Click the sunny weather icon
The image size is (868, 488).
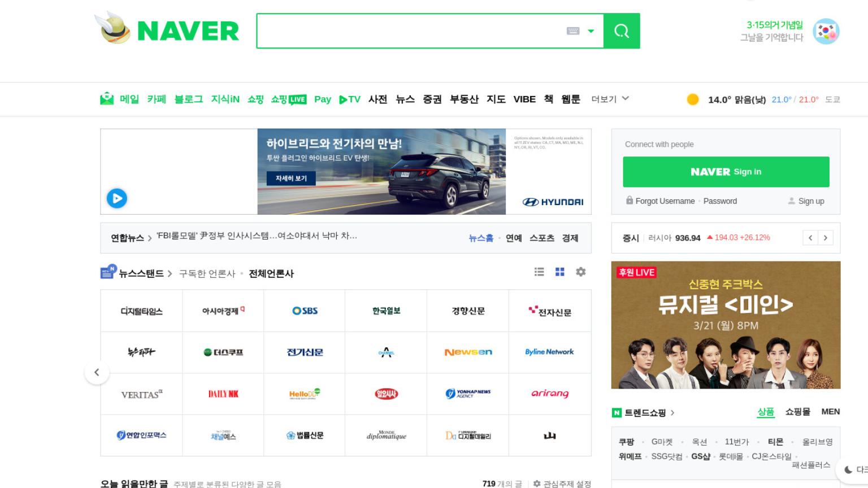[693, 99]
